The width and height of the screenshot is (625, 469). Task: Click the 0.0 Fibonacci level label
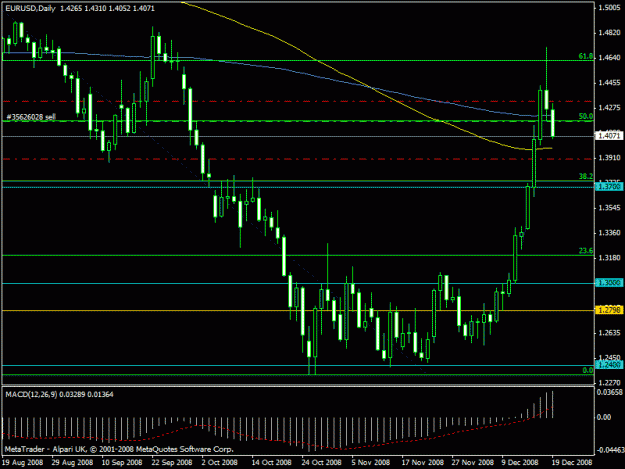(x=588, y=370)
